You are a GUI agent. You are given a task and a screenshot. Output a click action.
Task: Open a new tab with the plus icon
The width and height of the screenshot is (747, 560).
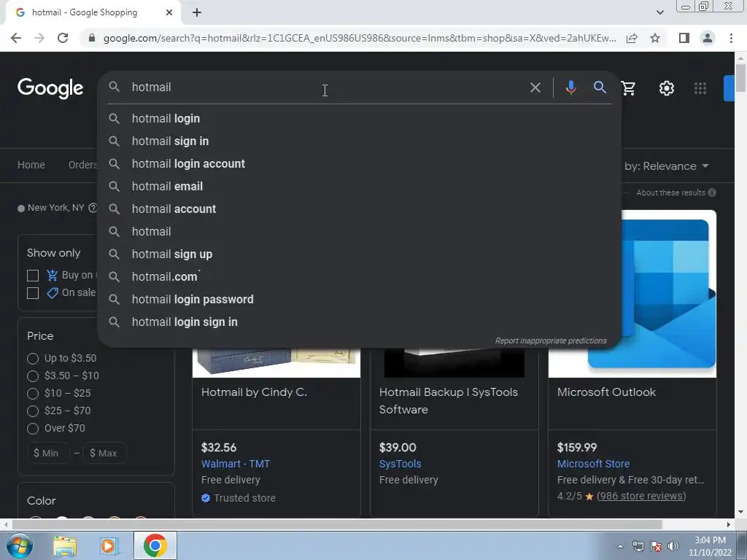197,13
